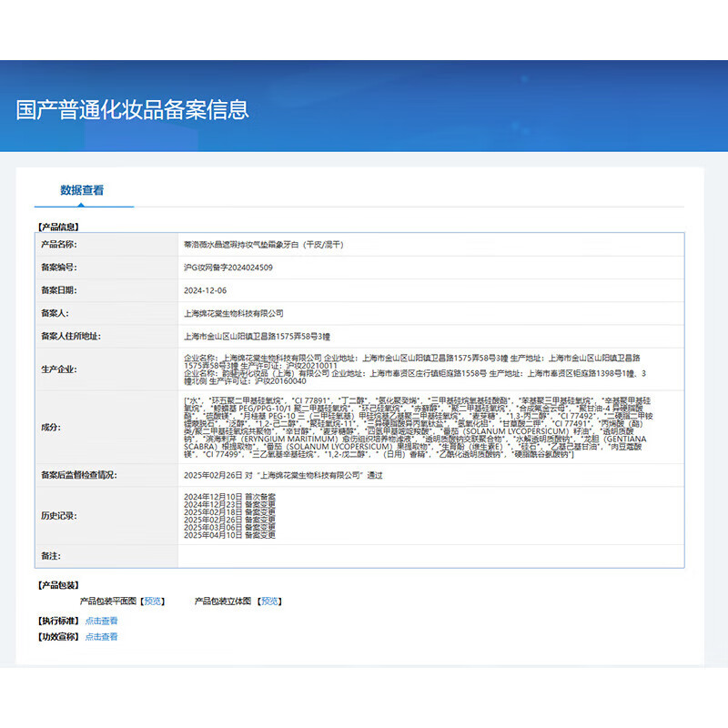728x728 pixels.
Task: Click the 【产品包装】 section heading
Action: click(57, 585)
